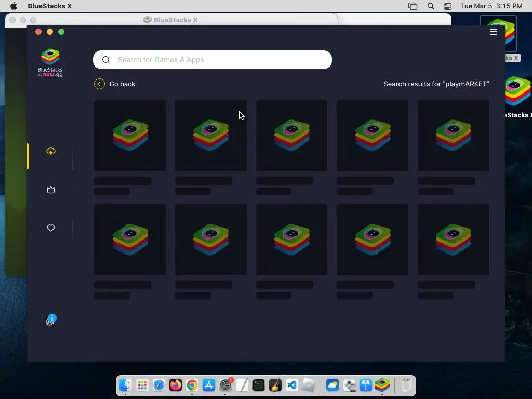Open Terminal from the dock
Screen dimensions: 532x399
click(259, 385)
